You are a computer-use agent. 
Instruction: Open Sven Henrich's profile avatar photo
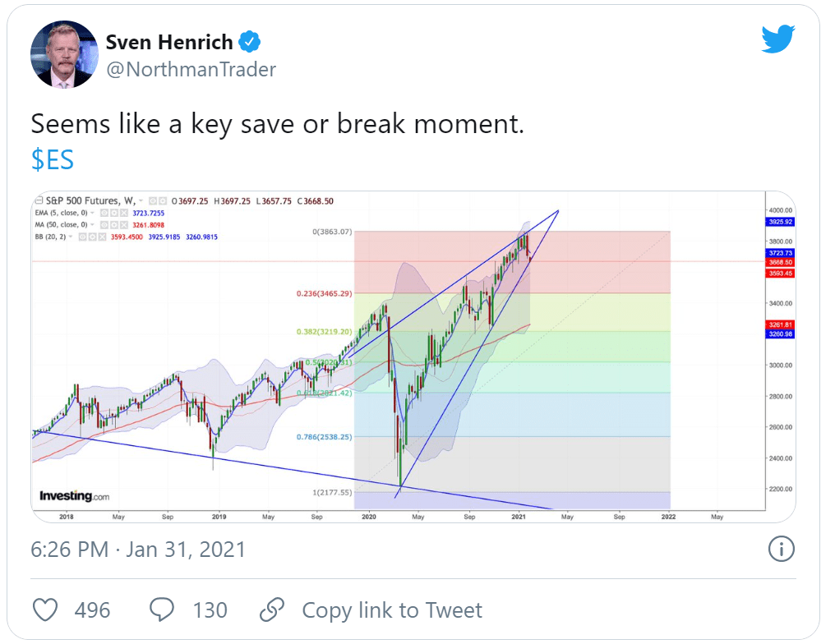click(x=64, y=56)
